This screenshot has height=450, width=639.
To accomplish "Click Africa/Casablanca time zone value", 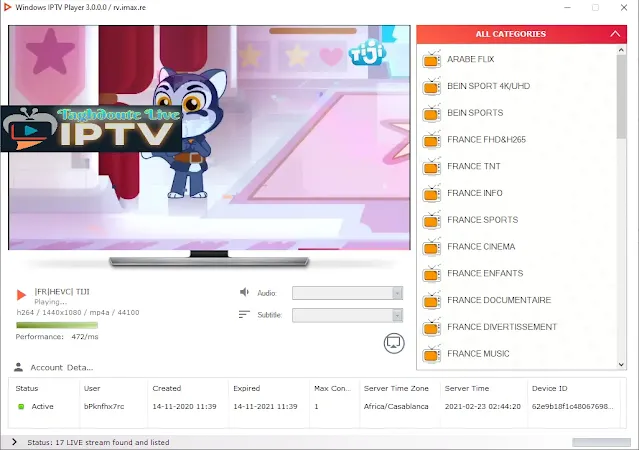I will (396, 406).
